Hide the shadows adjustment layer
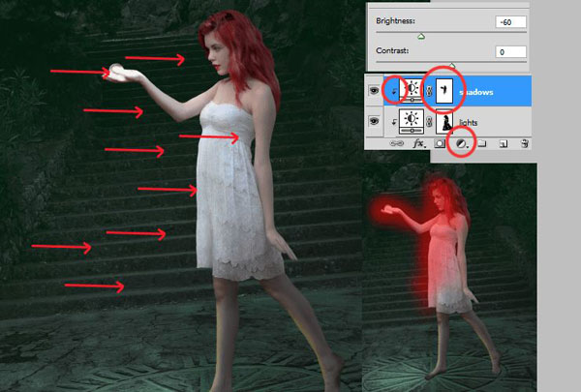 pyautogui.click(x=374, y=90)
